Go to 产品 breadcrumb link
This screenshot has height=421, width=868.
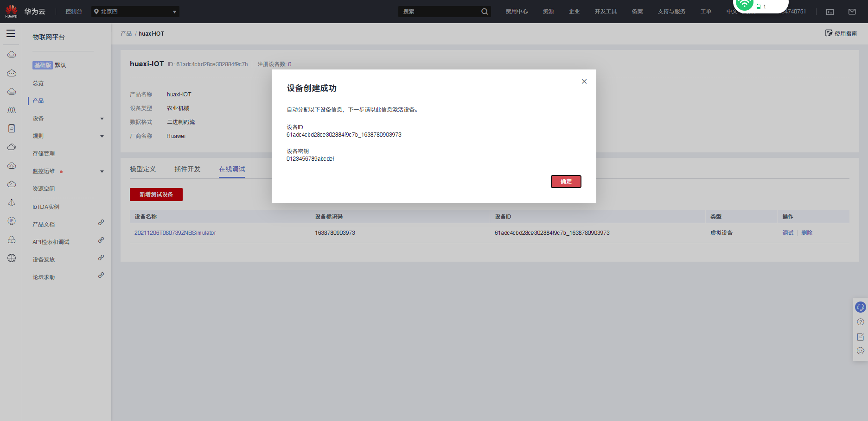coord(126,34)
